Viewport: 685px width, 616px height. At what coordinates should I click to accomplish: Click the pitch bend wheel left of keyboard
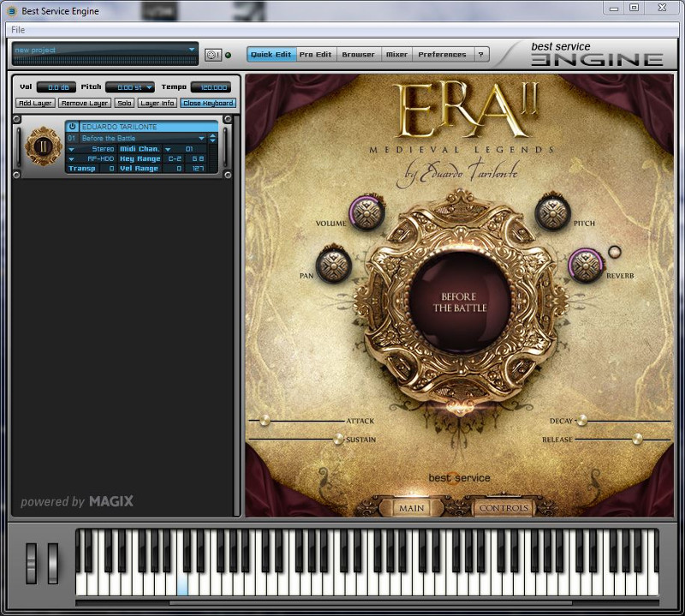click(31, 563)
